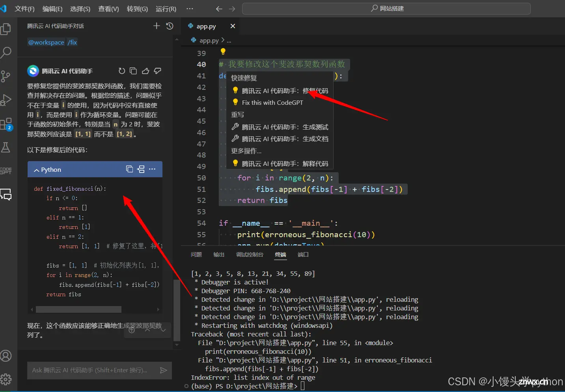565x392 pixels.
Task: Click the @workspace tag in chat
Action: pyautogui.click(x=46, y=42)
